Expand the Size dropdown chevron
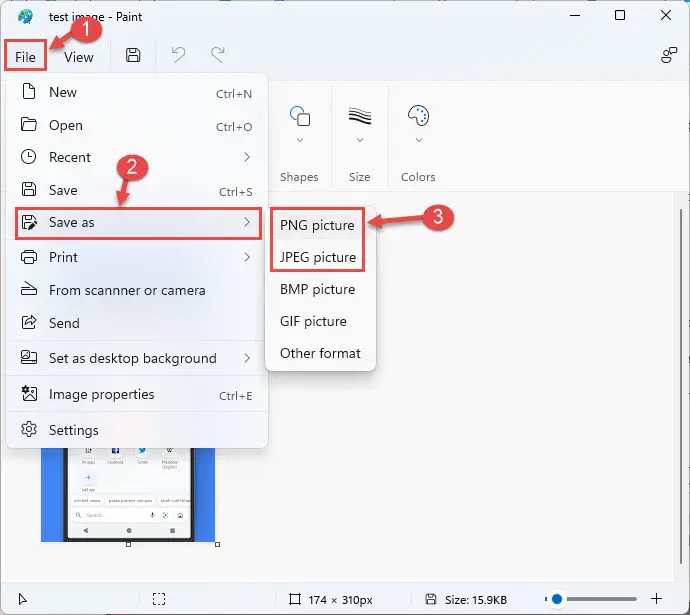This screenshot has height=615, width=690. (360, 140)
